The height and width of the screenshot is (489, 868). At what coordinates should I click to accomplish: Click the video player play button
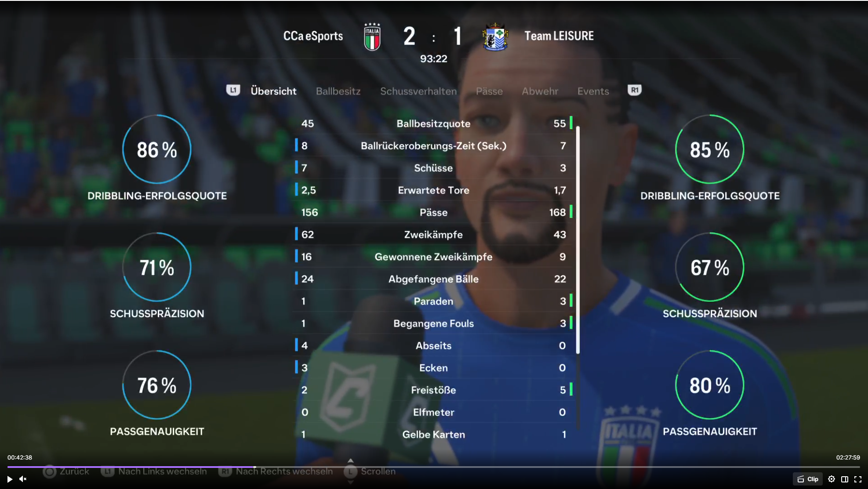click(10, 479)
